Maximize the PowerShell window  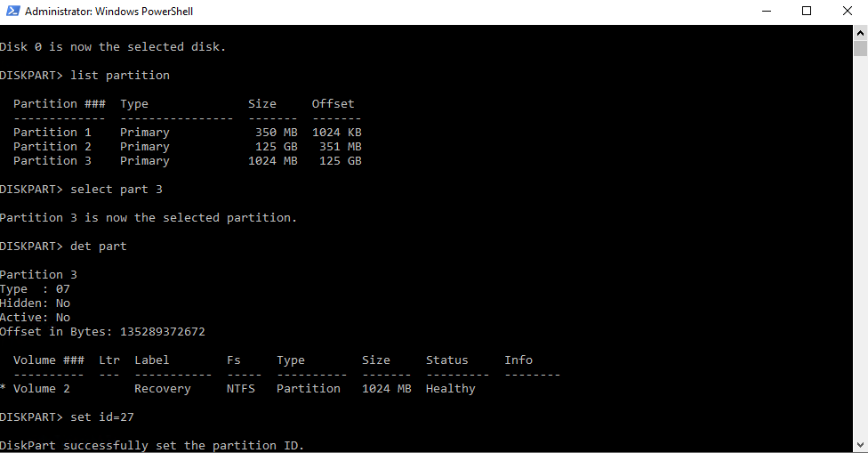tap(807, 11)
